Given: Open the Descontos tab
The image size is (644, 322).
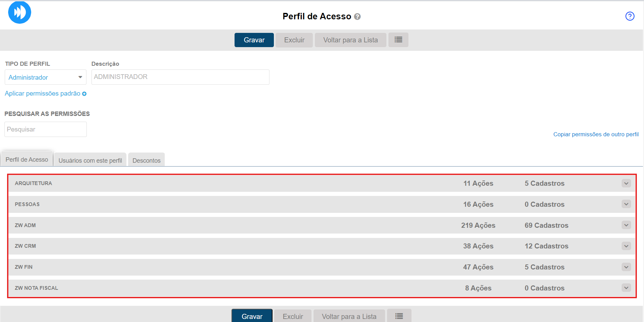Looking at the screenshot, I should [x=146, y=160].
